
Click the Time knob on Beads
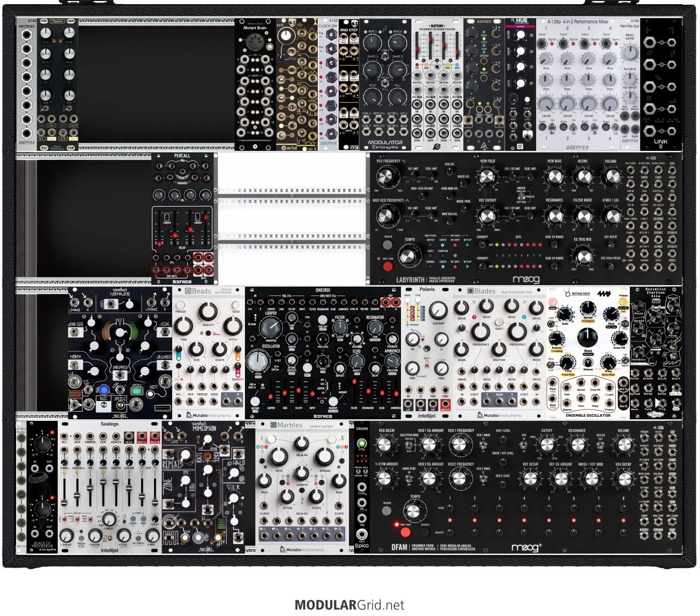pyautogui.click(x=184, y=327)
